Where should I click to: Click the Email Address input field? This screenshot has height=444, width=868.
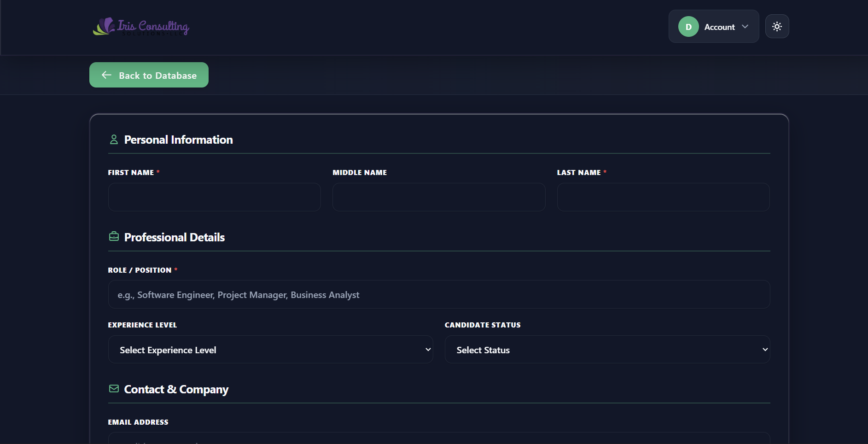pos(438,438)
